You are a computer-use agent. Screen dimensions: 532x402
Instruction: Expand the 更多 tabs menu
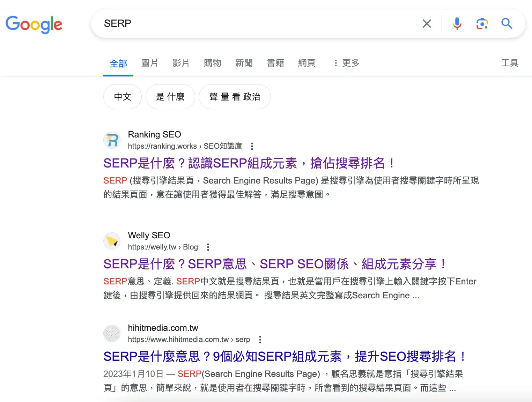pos(346,63)
